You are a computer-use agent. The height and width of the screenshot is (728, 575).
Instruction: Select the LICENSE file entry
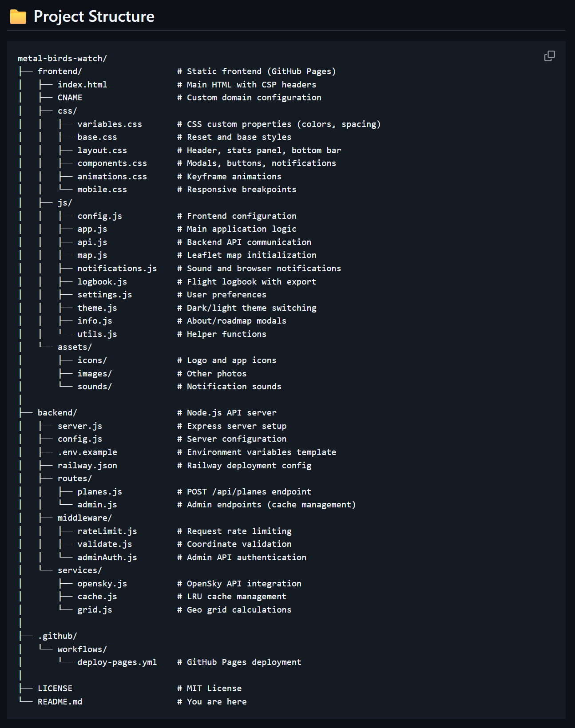click(x=55, y=688)
